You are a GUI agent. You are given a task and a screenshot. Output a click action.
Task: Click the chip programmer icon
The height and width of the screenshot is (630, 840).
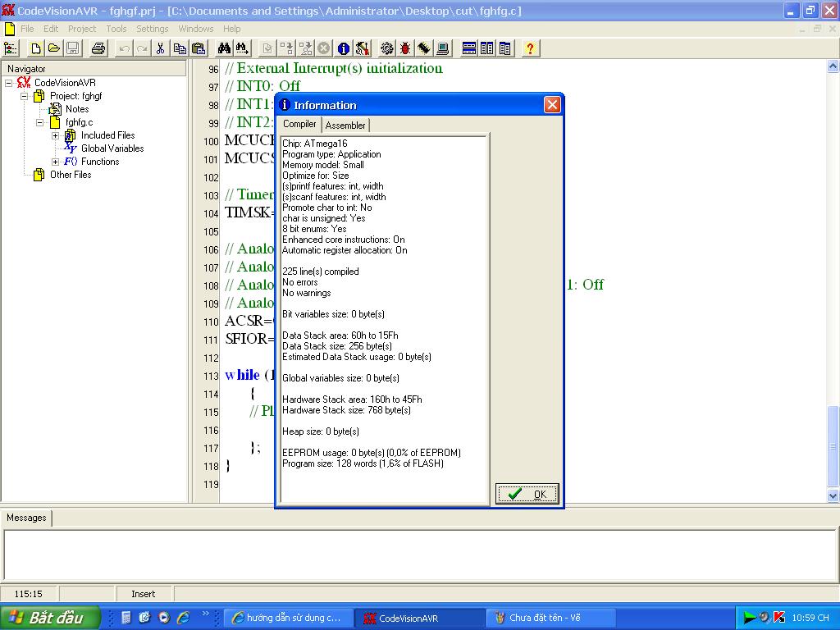coord(424,48)
